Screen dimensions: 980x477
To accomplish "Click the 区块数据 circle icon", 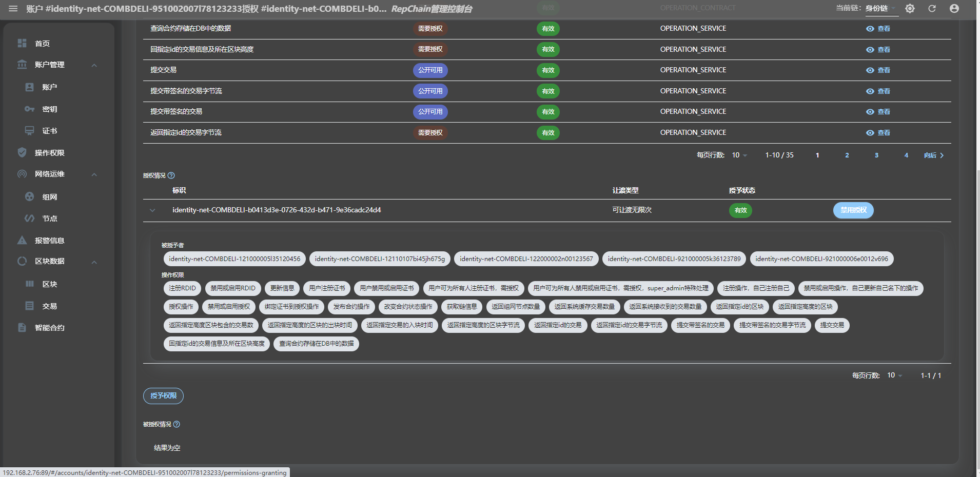I will [22, 261].
